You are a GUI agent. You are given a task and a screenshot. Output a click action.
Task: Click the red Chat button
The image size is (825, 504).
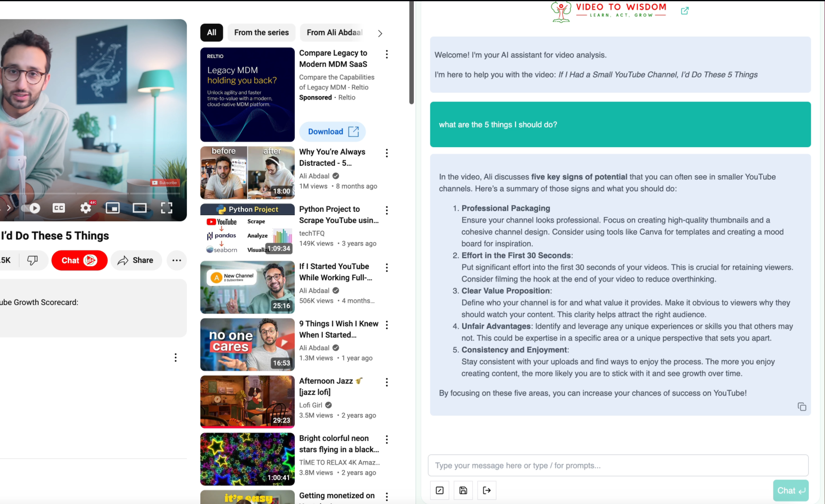pyautogui.click(x=79, y=260)
